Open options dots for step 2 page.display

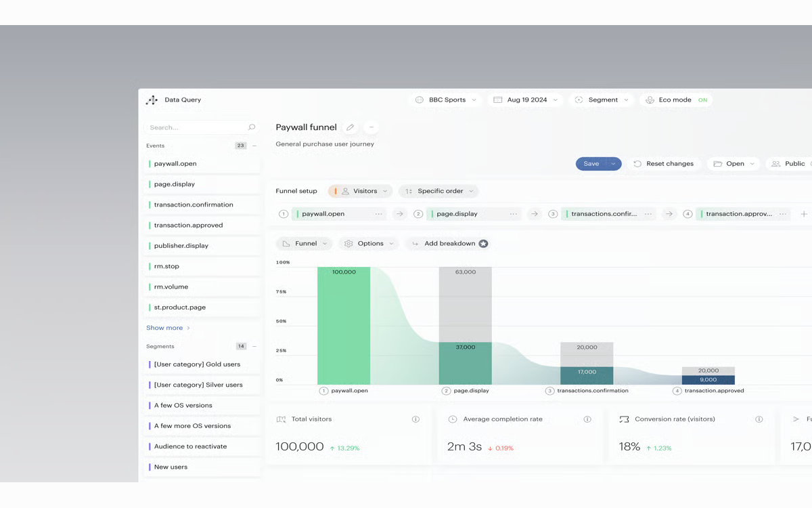click(x=514, y=214)
